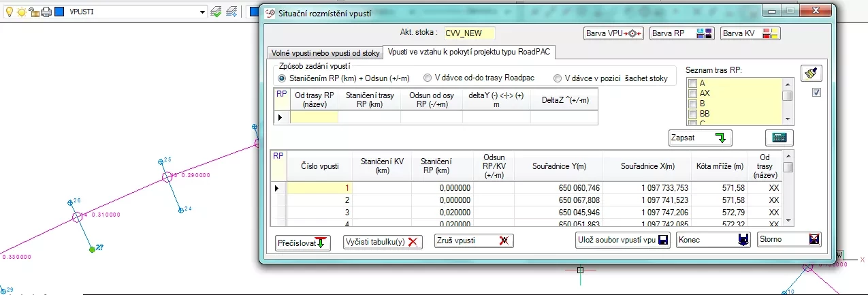Select 'Staničením RP (km) + Odsun' radio option
Image resolution: width=868 pixels, height=295 pixels.
coord(283,78)
